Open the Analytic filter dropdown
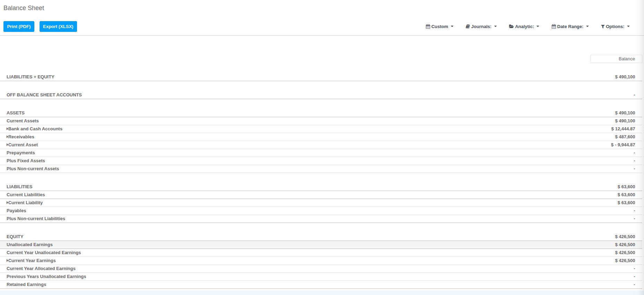The width and height of the screenshot is (644, 295). [525, 27]
